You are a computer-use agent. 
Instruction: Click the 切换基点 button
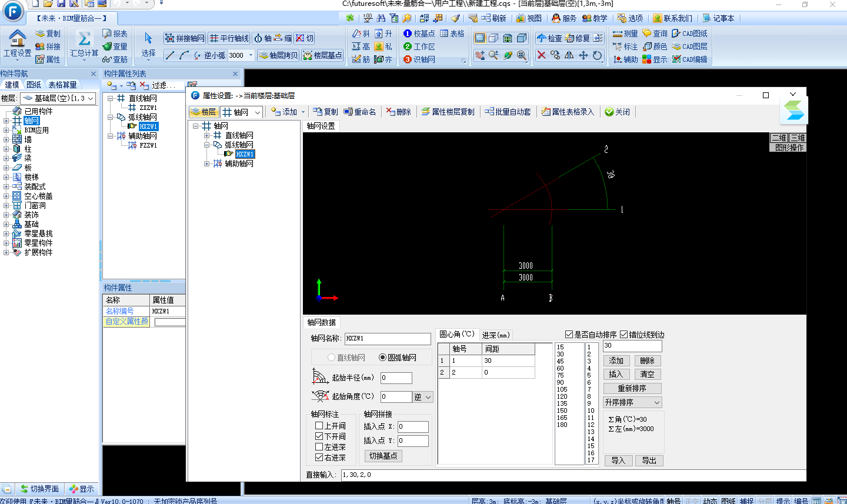click(384, 456)
